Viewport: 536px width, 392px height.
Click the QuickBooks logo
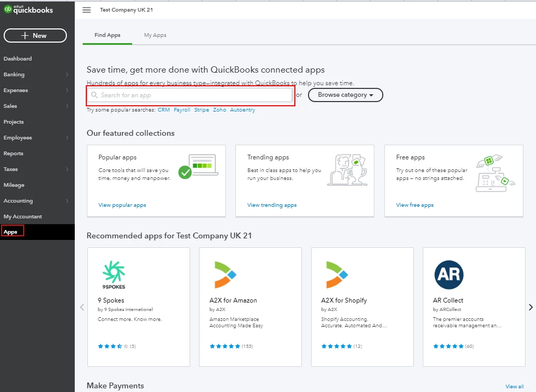pyautogui.click(x=28, y=9)
